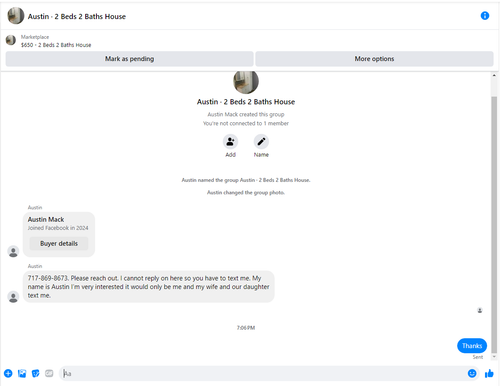Open More options button
The height and width of the screenshot is (386, 500).
click(x=374, y=59)
